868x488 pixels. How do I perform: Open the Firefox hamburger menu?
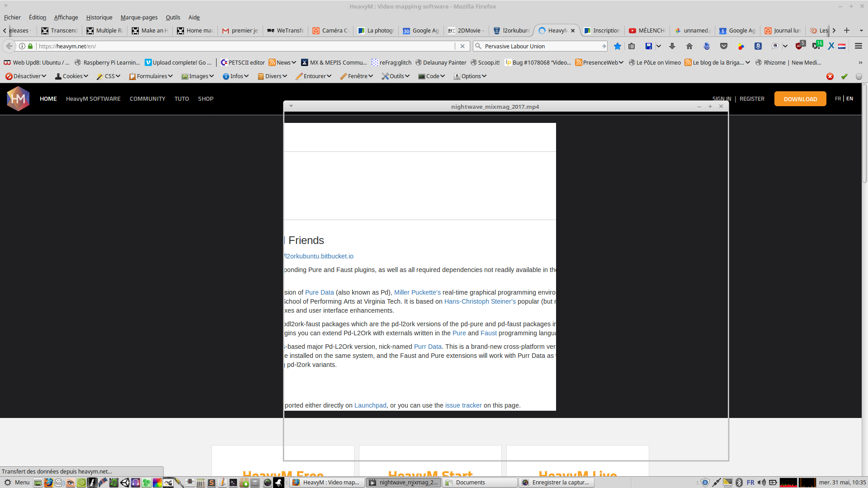(x=859, y=46)
